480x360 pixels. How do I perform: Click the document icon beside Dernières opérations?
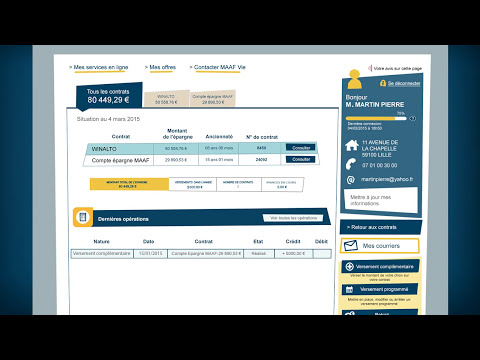(83, 217)
